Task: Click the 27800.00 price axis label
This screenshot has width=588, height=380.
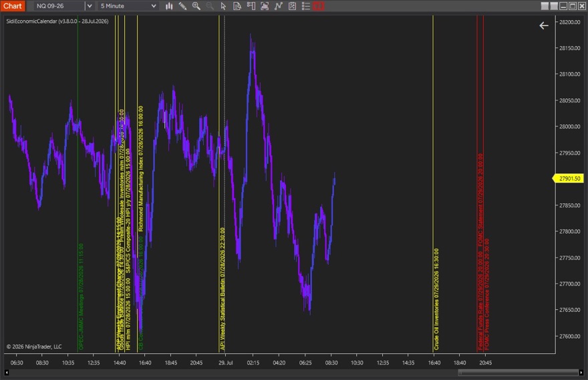Action: pos(569,231)
